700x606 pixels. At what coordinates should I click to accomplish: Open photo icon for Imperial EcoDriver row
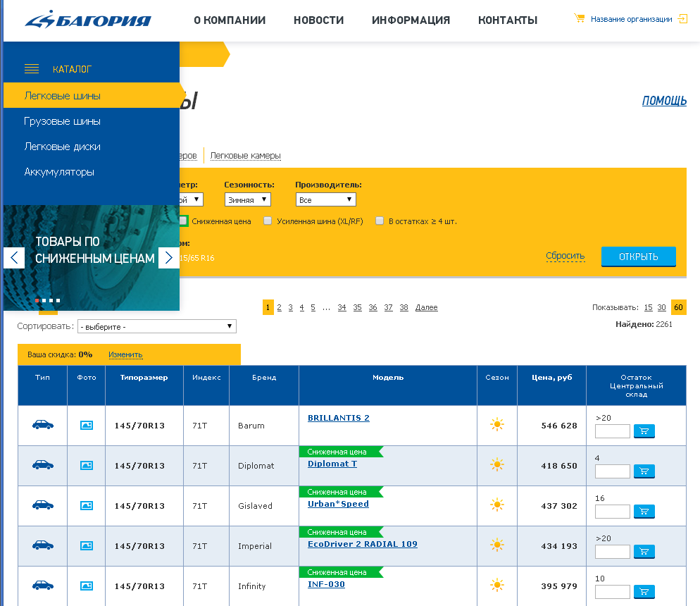(x=86, y=545)
